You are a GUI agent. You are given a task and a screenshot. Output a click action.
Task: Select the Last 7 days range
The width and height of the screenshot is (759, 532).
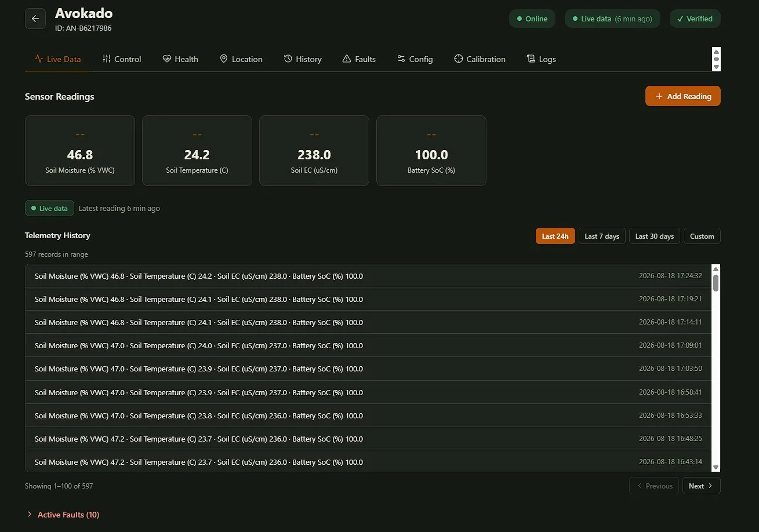(x=602, y=236)
